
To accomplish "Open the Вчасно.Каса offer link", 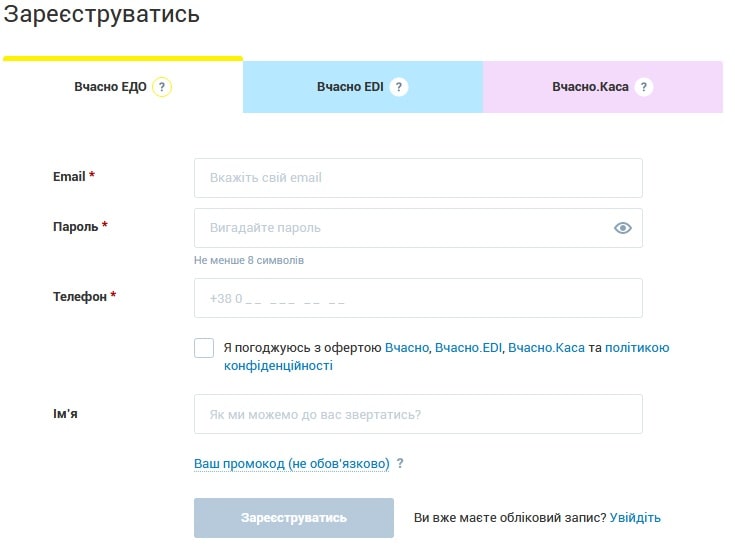I will pos(547,348).
